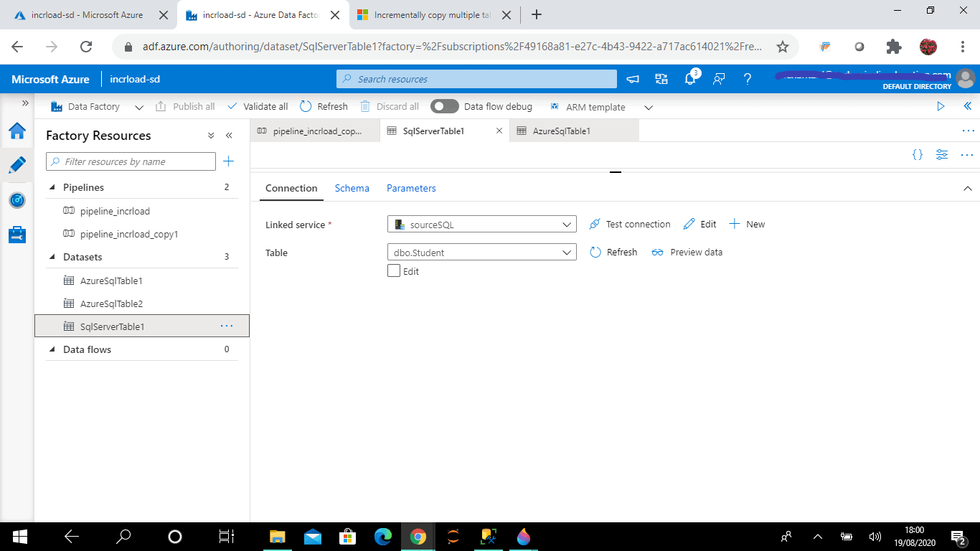Click the notifications bell icon
This screenshot has width=980, height=551.
click(x=690, y=79)
